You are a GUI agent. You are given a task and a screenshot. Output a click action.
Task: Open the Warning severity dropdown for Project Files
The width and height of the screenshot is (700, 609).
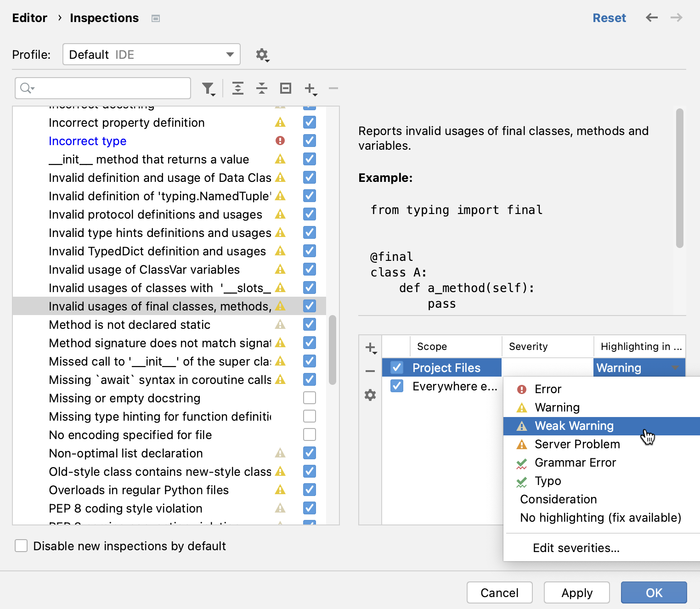[x=638, y=367]
